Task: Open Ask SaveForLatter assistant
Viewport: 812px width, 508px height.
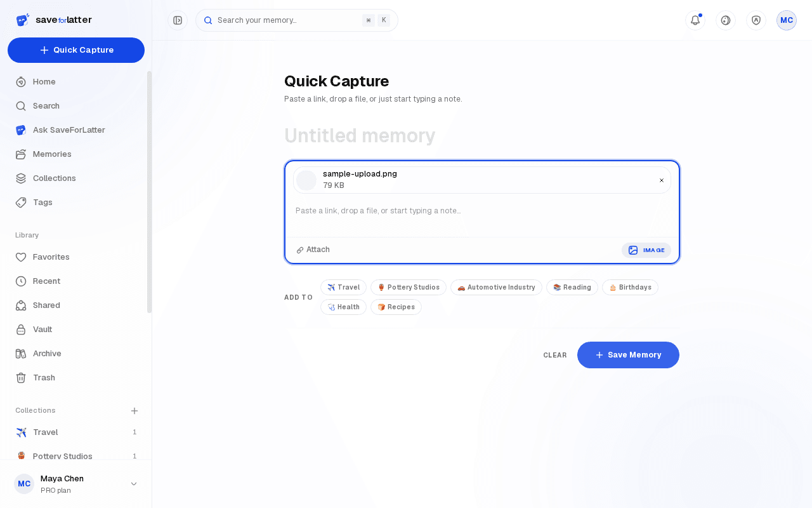Action: click(x=76, y=130)
